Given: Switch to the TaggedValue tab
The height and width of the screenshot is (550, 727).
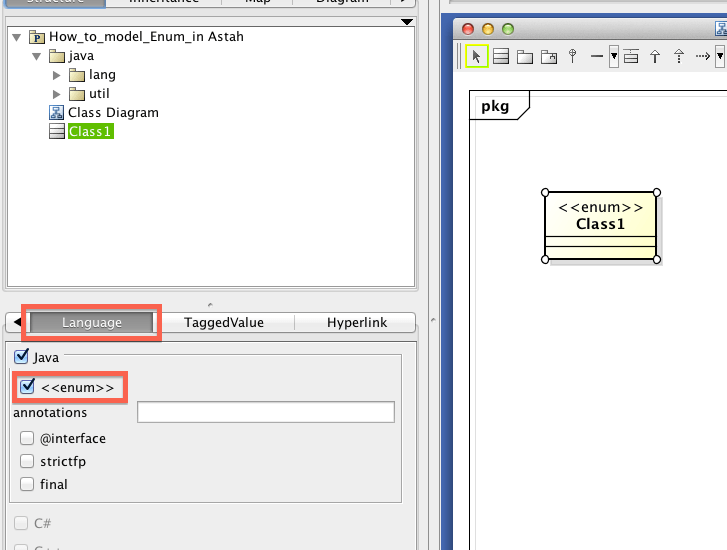Looking at the screenshot, I should [224, 323].
